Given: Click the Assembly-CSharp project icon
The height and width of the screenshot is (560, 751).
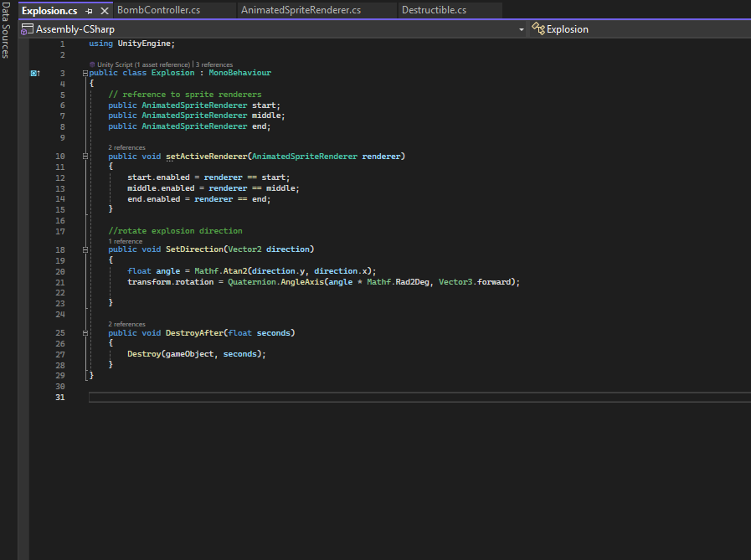Looking at the screenshot, I should click(28, 29).
